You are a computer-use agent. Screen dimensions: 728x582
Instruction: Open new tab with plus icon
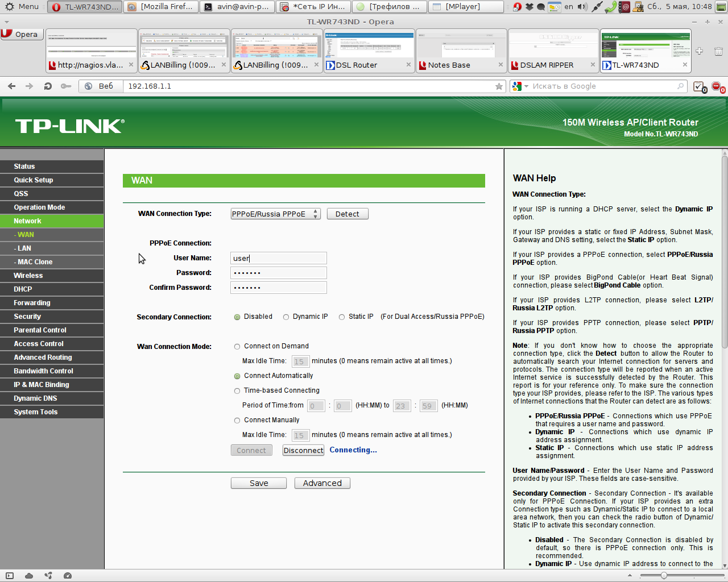pyautogui.click(x=700, y=51)
